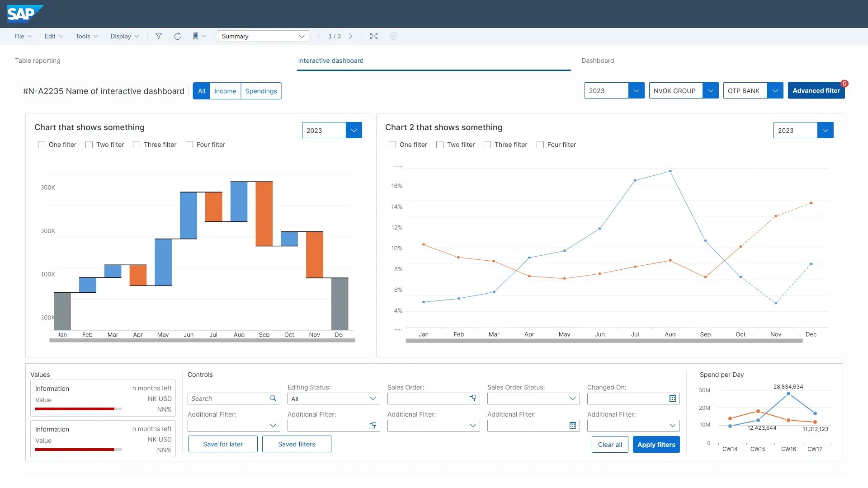This screenshot has height=488, width=868.
Task: Click the bookmark icon in toolbar
Action: click(x=196, y=36)
